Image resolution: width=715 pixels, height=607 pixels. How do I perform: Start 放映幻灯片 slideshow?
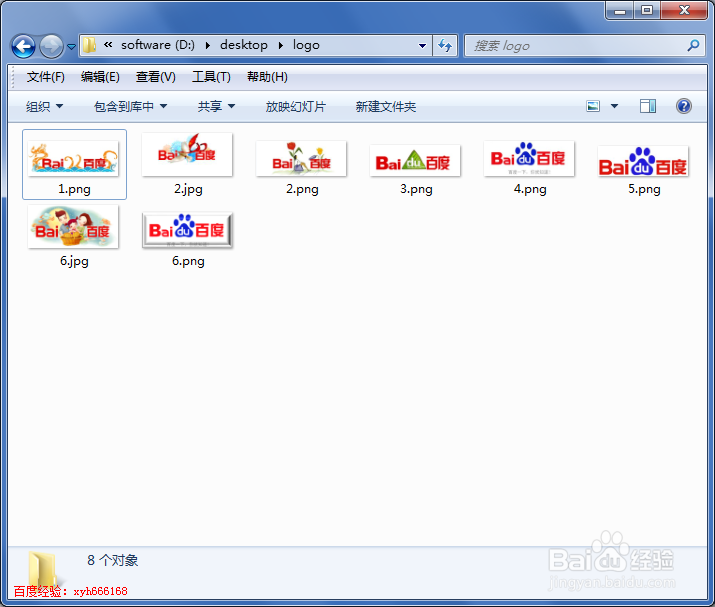296,106
